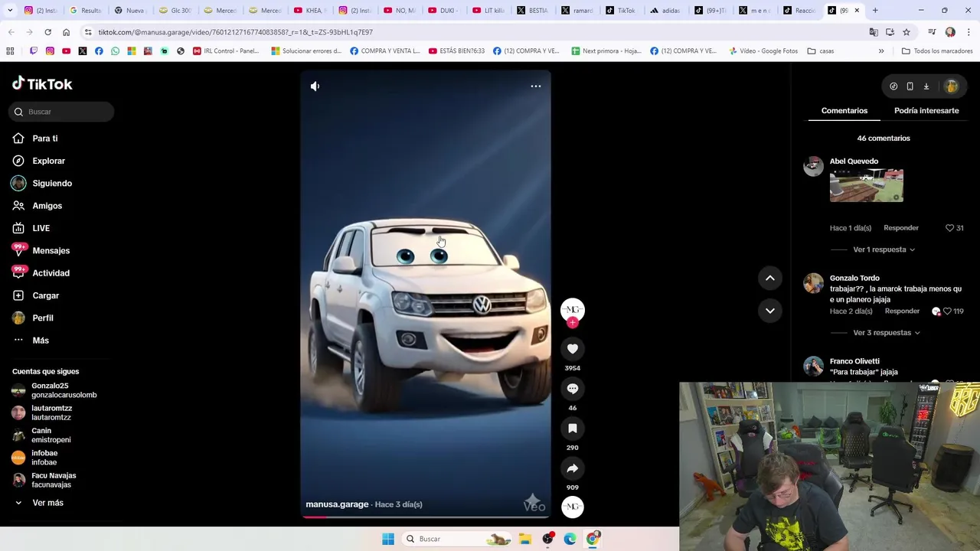Reload the page with the browser refresh icon
This screenshot has width=980, height=551.
47,32
